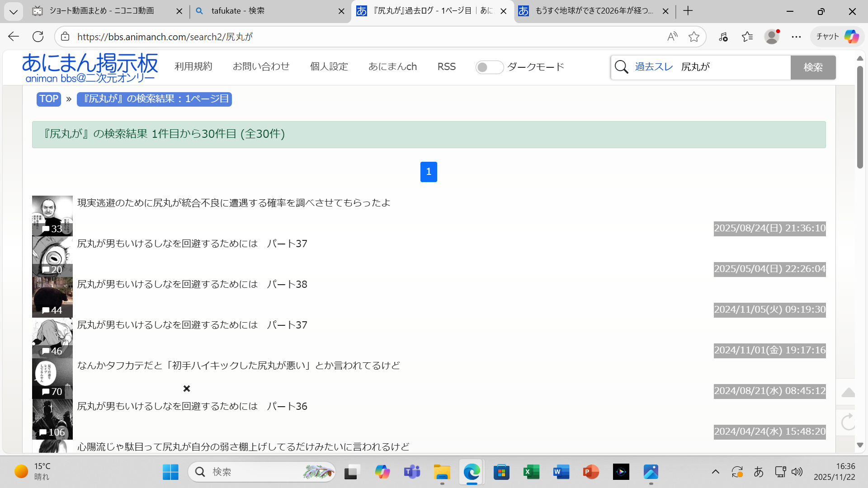Add page to favorites star icon
The image size is (868, 488).
(x=694, y=37)
